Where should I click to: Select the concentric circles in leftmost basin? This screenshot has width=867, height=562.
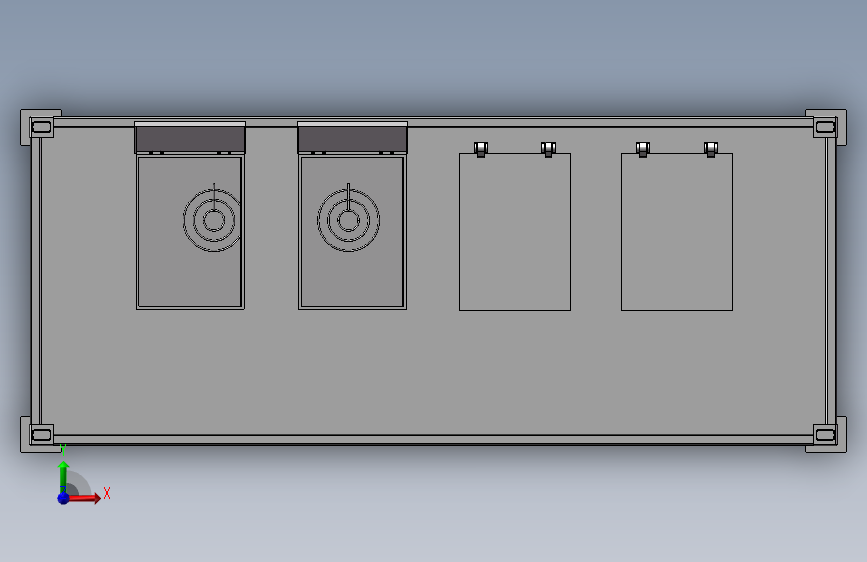coord(213,220)
